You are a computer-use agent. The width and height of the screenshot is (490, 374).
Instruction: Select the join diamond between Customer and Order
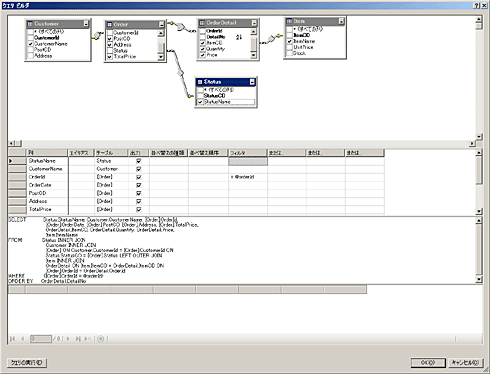tap(98, 35)
